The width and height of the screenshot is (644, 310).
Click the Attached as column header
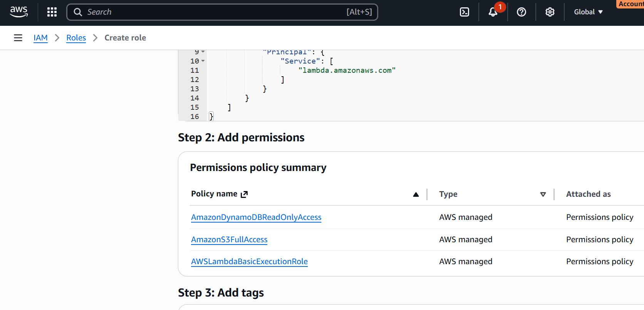tap(588, 194)
